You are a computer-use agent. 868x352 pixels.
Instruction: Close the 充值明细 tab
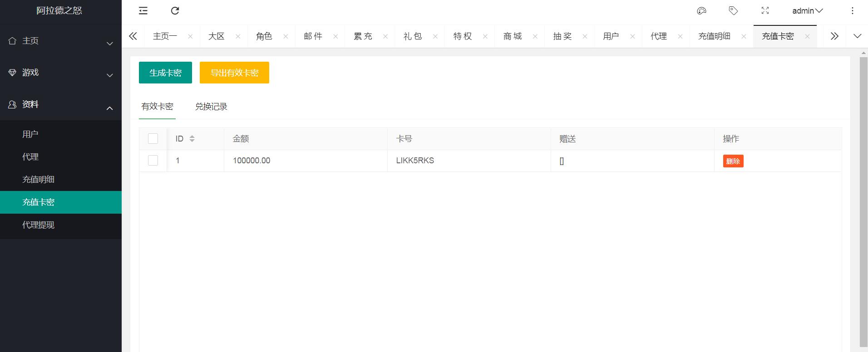tap(744, 37)
